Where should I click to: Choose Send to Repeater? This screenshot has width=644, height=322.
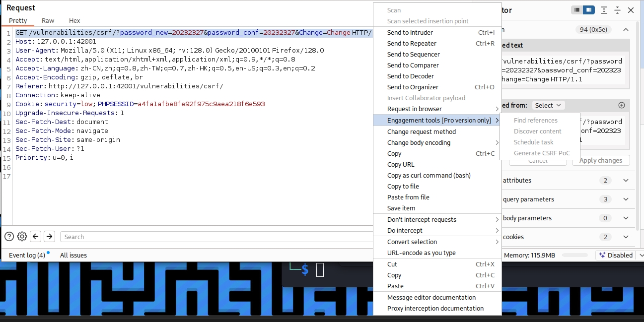click(x=437, y=44)
